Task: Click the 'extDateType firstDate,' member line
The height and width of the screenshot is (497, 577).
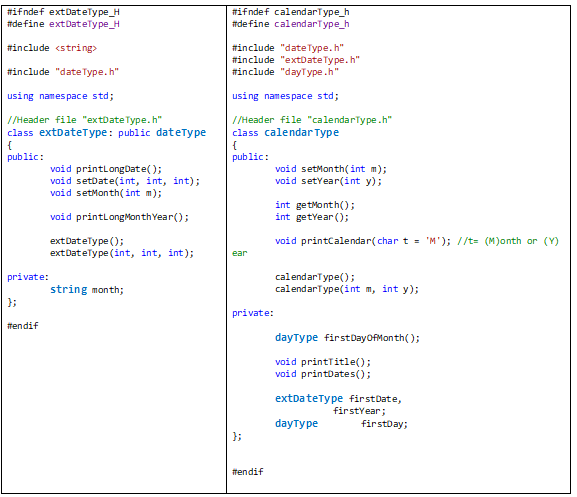Action: pos(339,399)
